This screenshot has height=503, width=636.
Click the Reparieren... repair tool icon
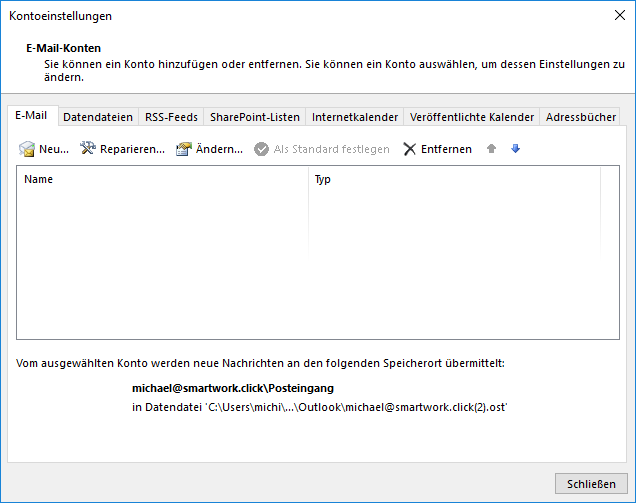[87, 149]
